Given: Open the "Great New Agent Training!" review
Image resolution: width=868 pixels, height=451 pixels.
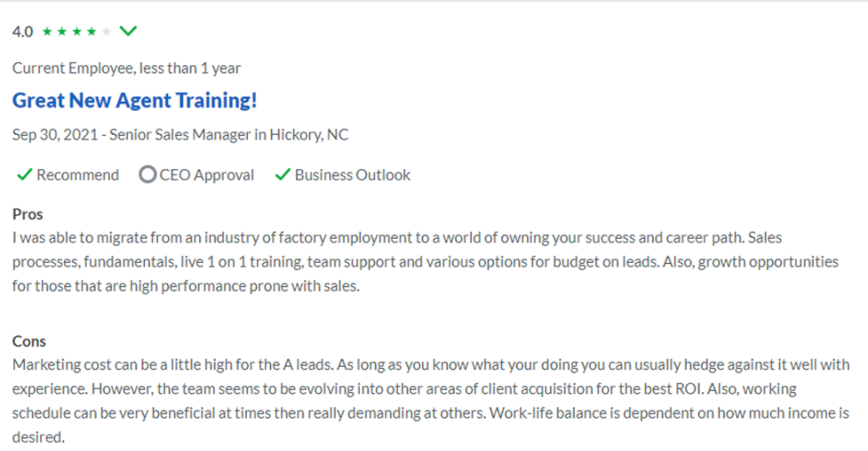Looking at the screenshot, I should coord(134,100).
